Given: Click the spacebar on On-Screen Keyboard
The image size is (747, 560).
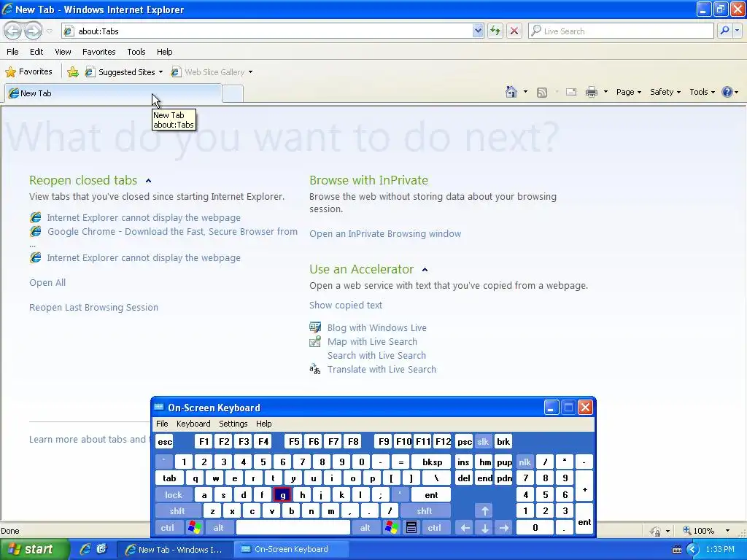Looking at the screenshot, I should [293, 528].
